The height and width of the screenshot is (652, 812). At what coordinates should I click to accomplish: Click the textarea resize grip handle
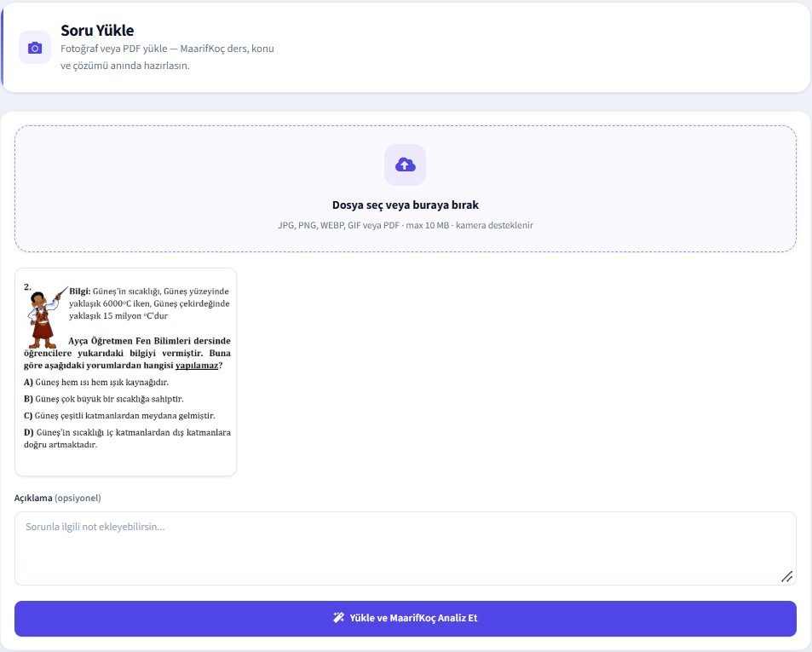click(x=786, y=576)
